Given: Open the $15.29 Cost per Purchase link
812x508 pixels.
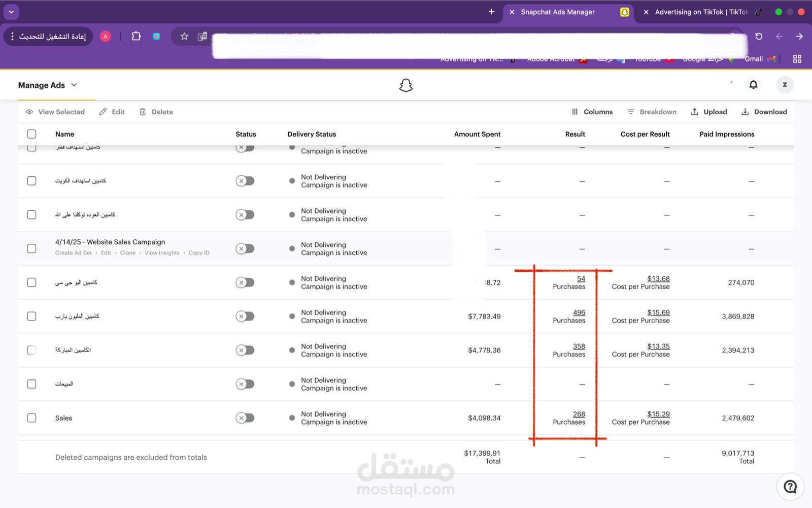Looking at the screenshot, I should 658,414.
